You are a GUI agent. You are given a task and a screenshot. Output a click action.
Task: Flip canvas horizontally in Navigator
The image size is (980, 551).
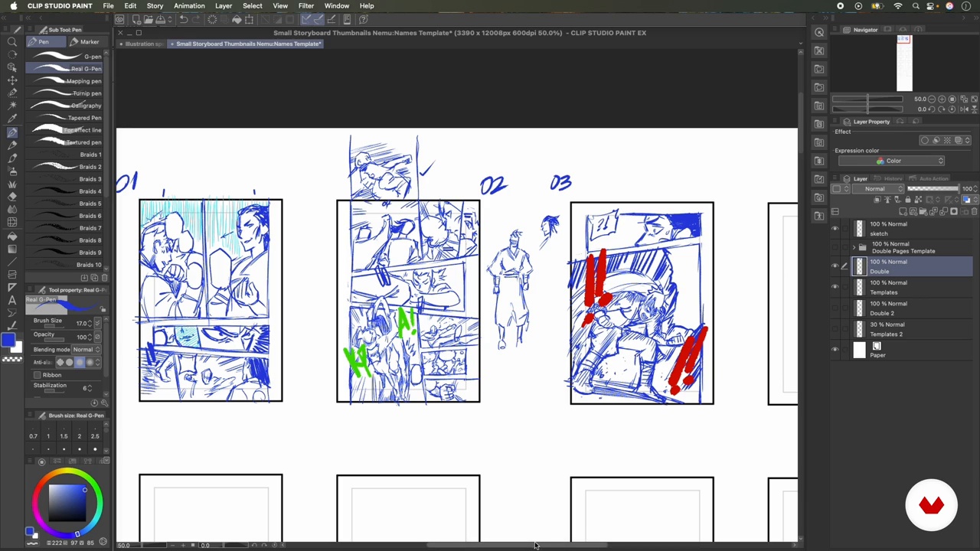point(963,109)
